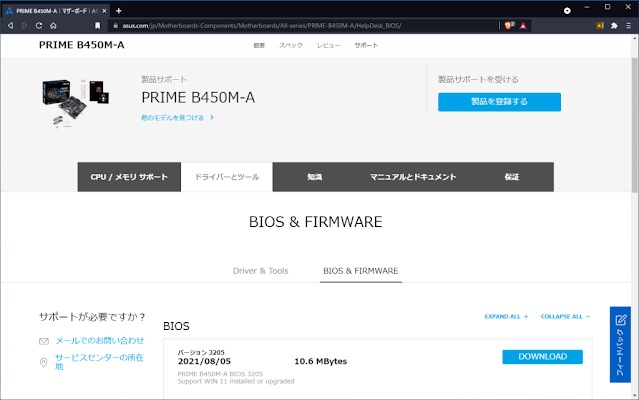Click the envelope icon for mail inquiry
Viewport: 639px width, 400px height.
[x=44, y=341]
